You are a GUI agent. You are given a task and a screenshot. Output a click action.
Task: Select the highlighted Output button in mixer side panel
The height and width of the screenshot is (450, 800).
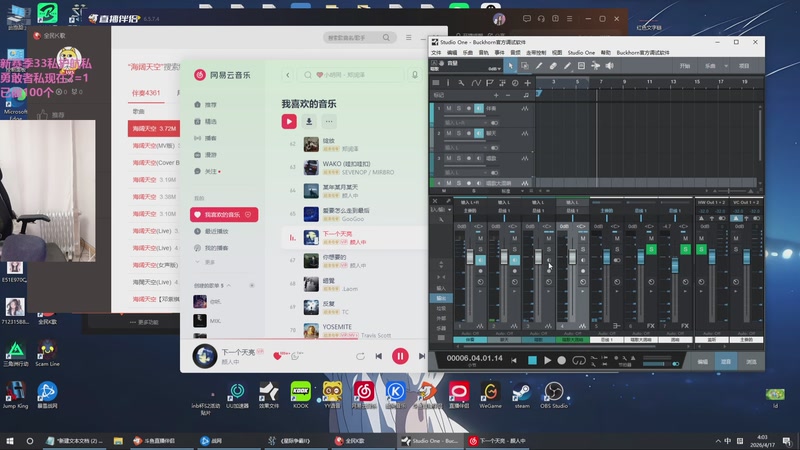tap(441, 298)
